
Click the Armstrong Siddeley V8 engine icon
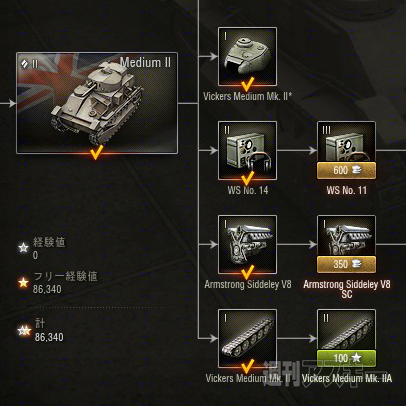pos(247,244)
